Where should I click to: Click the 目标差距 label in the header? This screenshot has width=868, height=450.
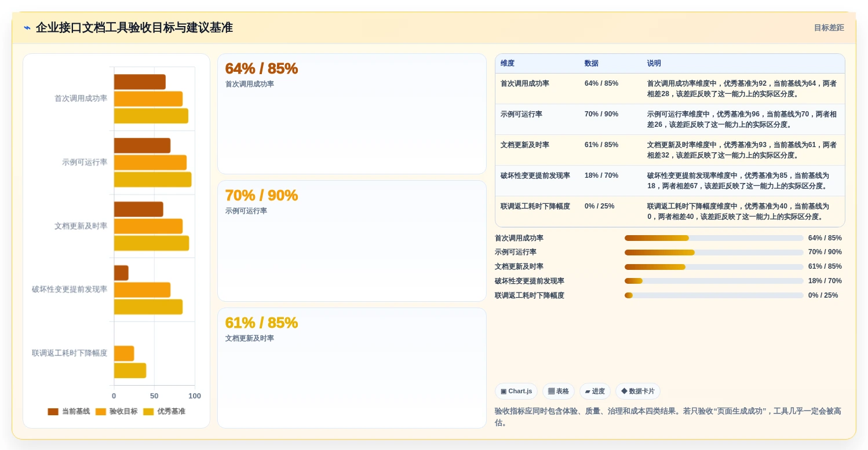click(x=829, y=28)
